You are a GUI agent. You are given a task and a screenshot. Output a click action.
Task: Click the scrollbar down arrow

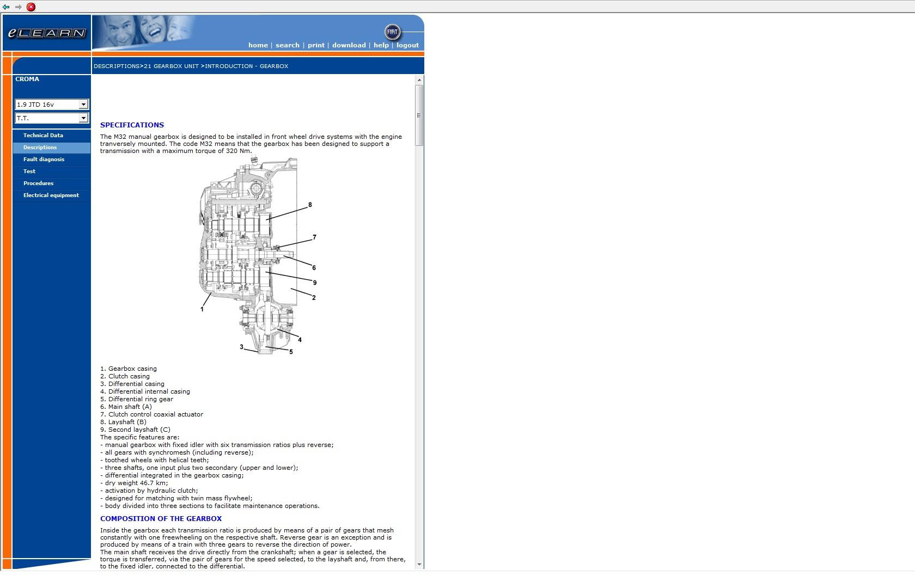(419, 565)
